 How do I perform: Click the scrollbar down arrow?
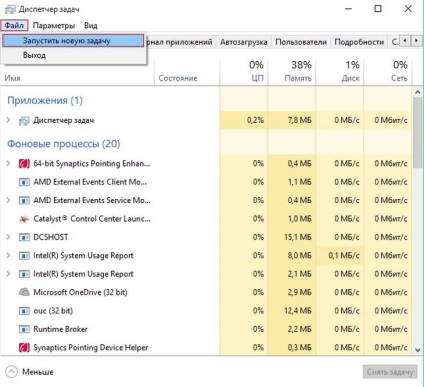pos(418,350)
